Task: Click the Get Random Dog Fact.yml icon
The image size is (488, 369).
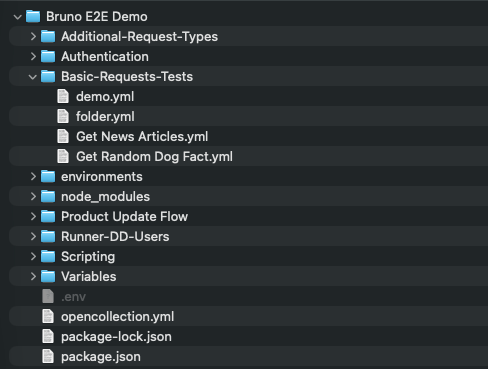Action: tap(63, 156)
